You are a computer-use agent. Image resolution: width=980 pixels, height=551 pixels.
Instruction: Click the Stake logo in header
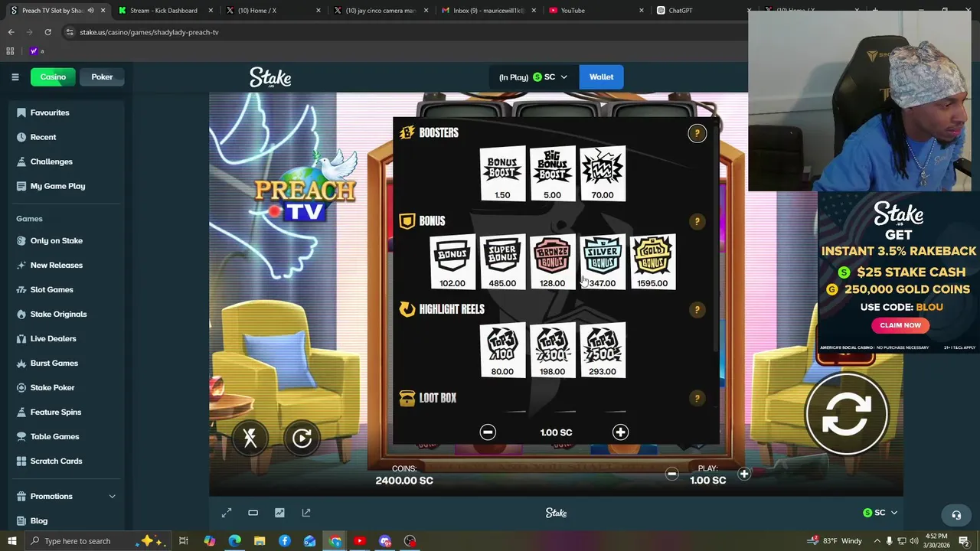tap(270, 77)
